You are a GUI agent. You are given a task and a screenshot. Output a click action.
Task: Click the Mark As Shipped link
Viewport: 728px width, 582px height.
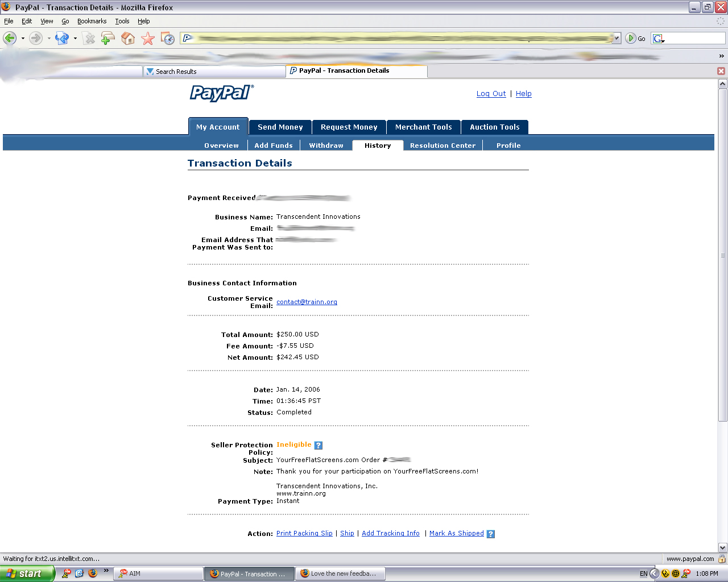coord(457,533)
